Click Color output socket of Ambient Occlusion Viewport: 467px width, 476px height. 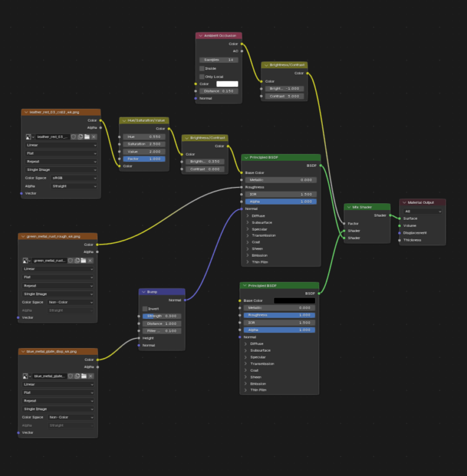point(241,44)
